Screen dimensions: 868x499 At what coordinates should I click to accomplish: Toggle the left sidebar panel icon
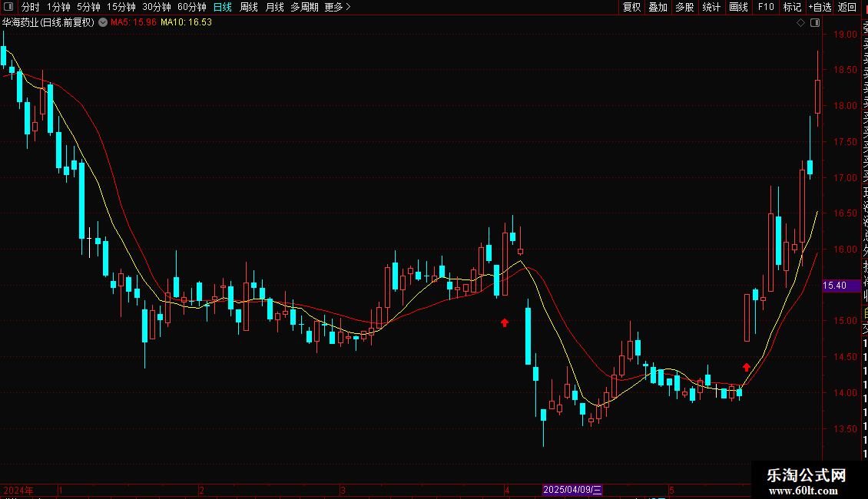pyautogui.click(x=8, y=7)
